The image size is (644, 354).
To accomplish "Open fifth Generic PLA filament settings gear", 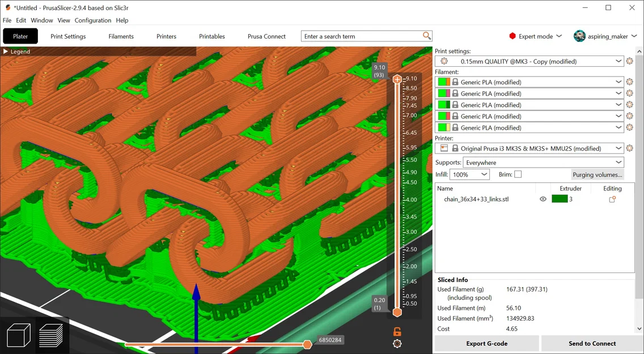I will point(629,127).
